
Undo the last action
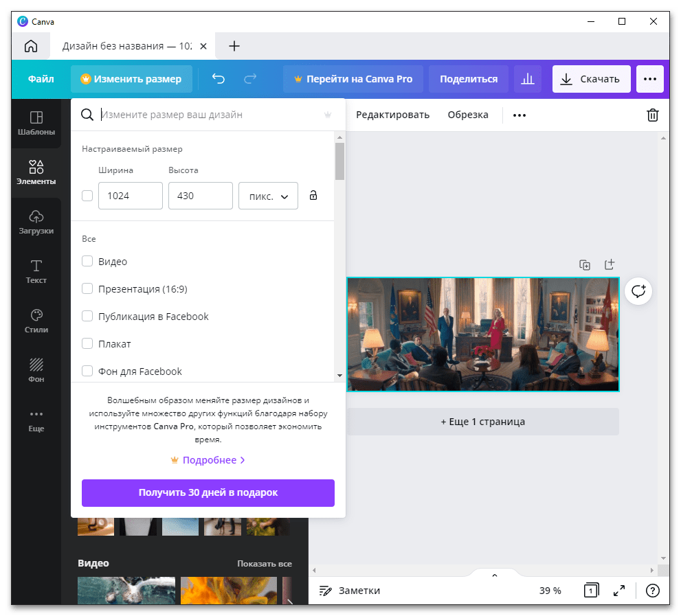(x=219, y=79)
